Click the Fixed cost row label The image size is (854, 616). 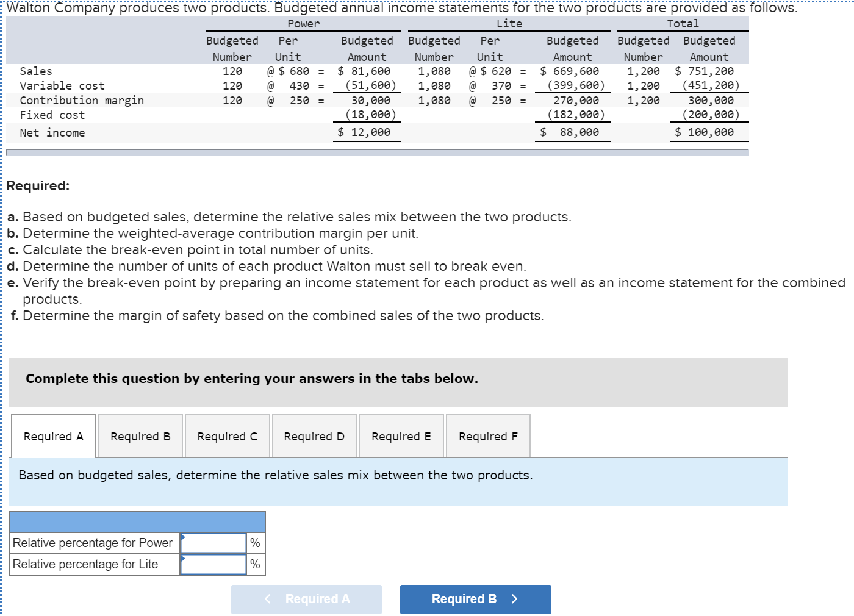(52, 115)
